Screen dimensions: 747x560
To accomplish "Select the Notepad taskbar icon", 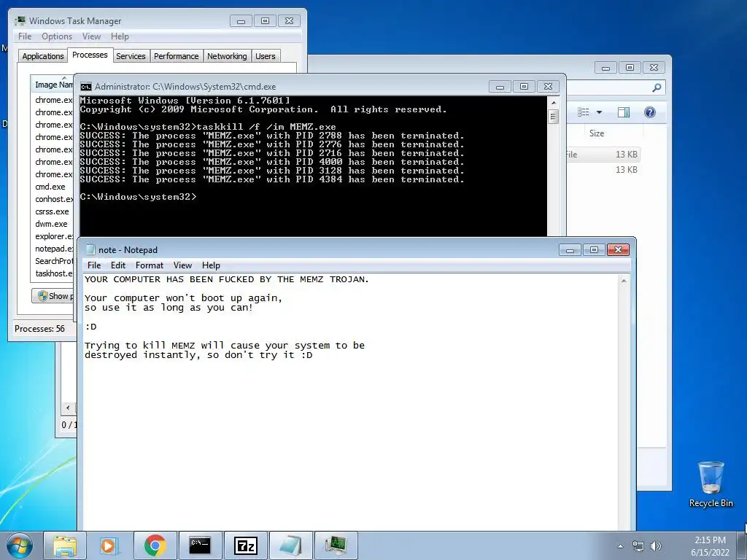I will pyautogui.click(x=290, y=545).
